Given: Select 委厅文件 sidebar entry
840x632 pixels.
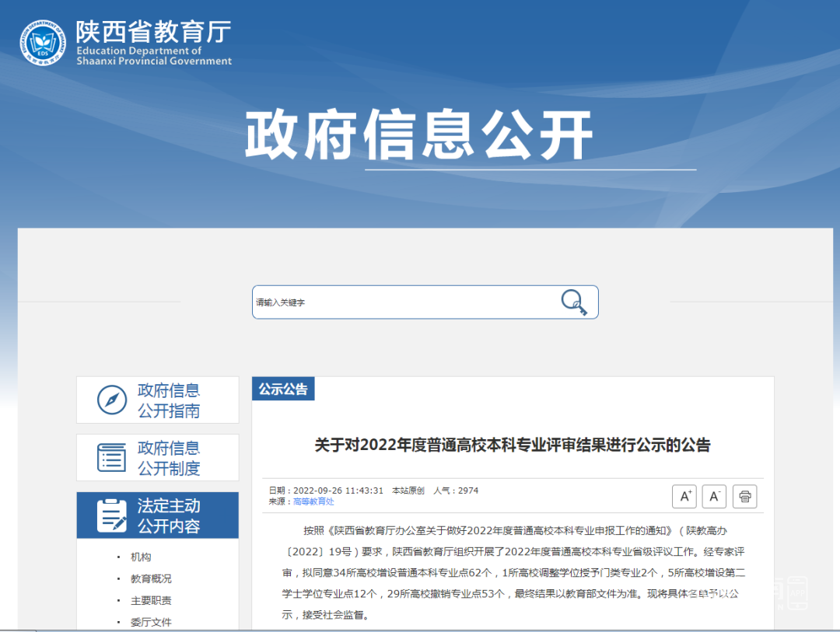Looking at the screenshot, I should click(x=151, y=623).
